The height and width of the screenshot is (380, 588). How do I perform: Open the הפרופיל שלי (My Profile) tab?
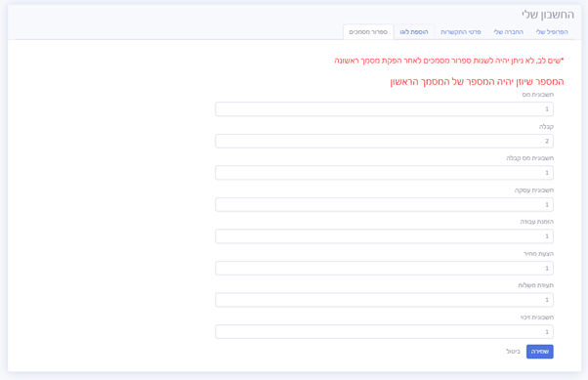coord(552,32)
